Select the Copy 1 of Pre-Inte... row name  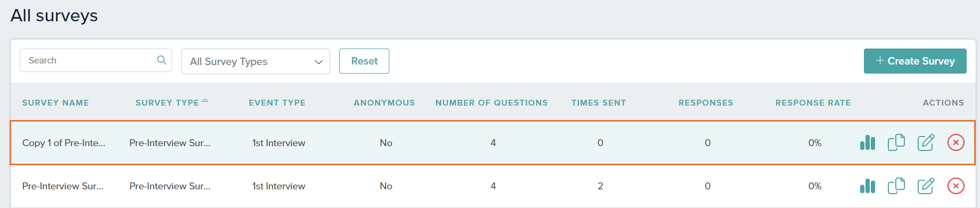tap(64, 142)
